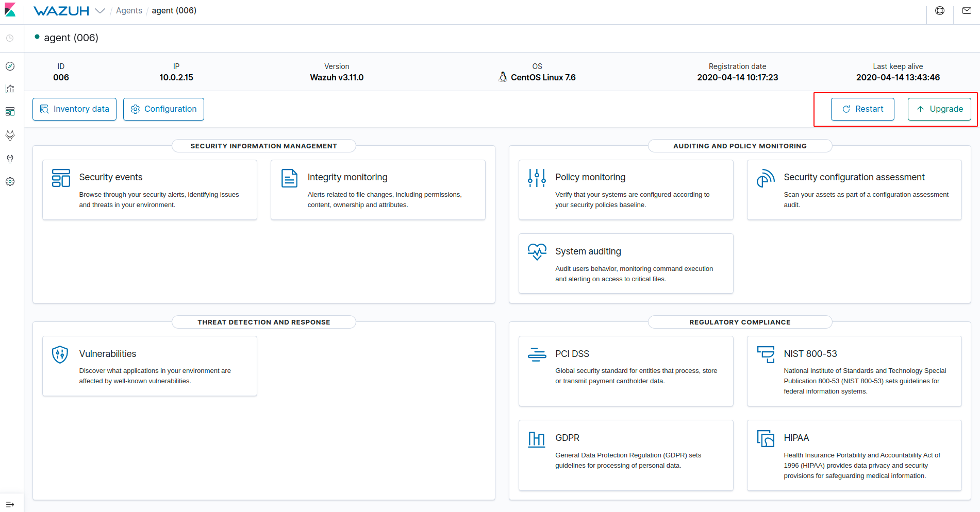Open the Discover compass icon in sidebar

tap(10, 66)
